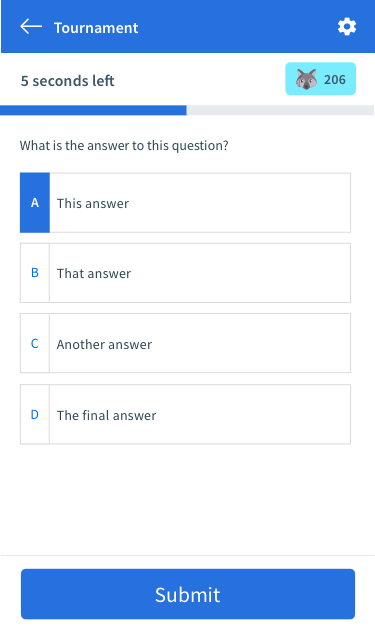Choose "This answer" option
This screenshot has height=635, width=375.
185,202
